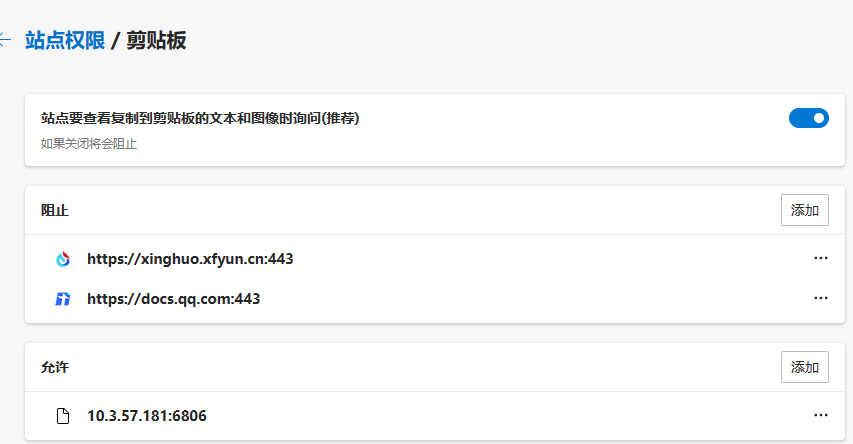Click the 阻止 section heading

pyautogui.click(x=55, y=210)
